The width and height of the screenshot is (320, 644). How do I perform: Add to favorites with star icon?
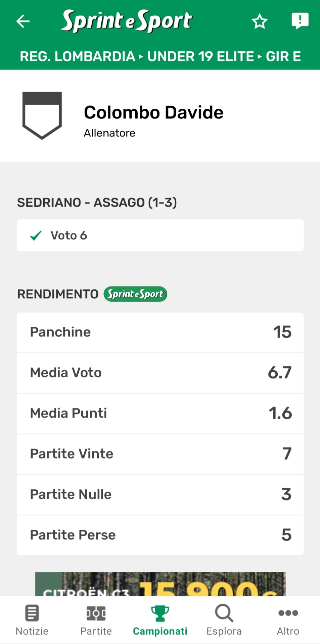[260, 21]
